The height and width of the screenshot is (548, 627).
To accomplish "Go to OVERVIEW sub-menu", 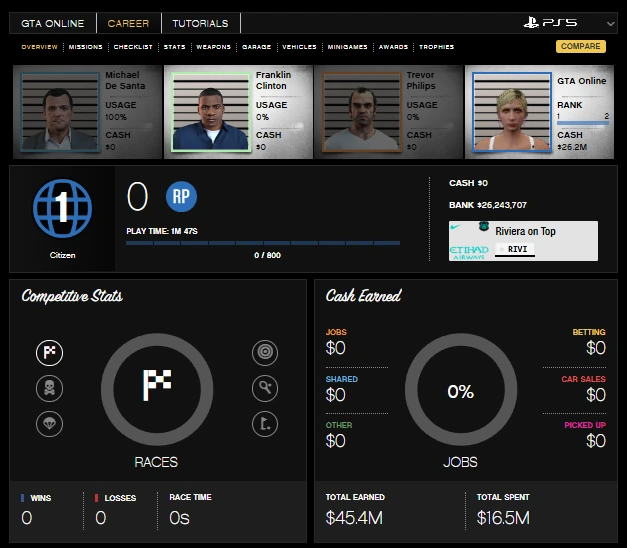I will 39,47.
